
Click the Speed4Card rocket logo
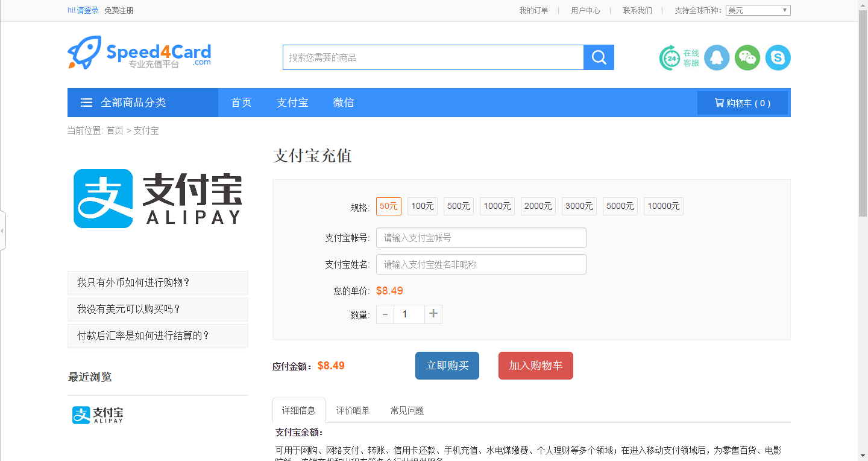pyautogui.click(x=139, y=52)
